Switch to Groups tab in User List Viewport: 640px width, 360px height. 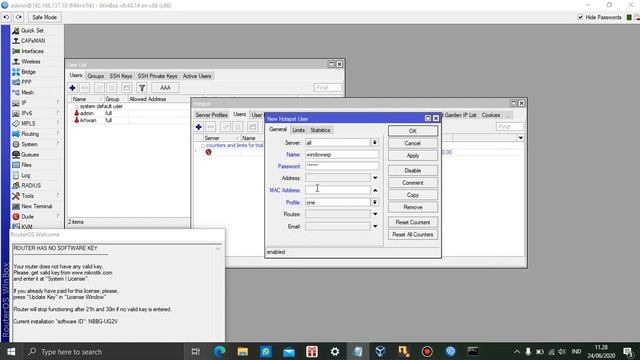(x=96, y=76)
